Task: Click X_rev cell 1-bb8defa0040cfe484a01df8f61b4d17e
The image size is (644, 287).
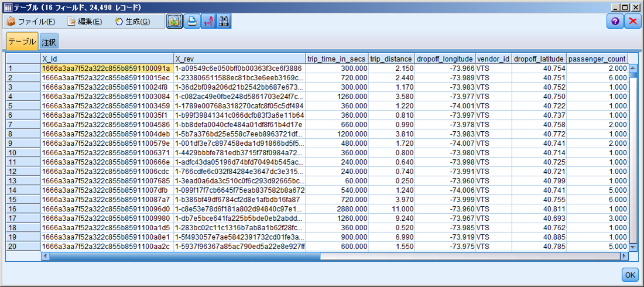Action: pos(239,124)
